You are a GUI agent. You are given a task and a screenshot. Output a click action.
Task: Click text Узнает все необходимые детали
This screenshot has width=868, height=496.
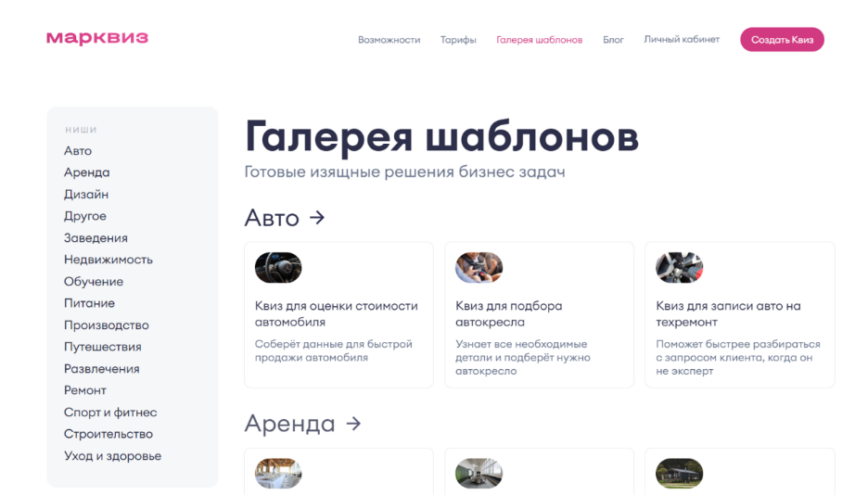click(523, 358)
